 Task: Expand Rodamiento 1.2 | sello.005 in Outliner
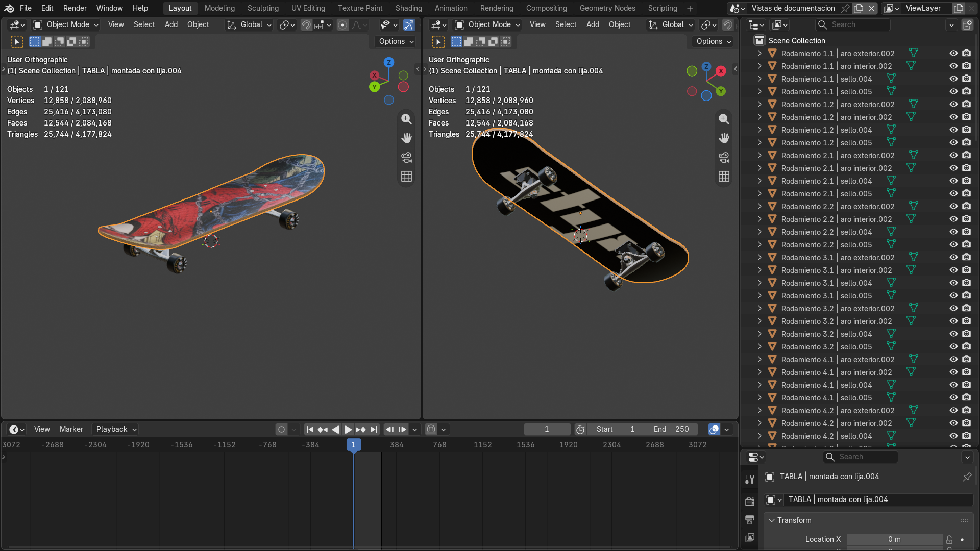759,142
